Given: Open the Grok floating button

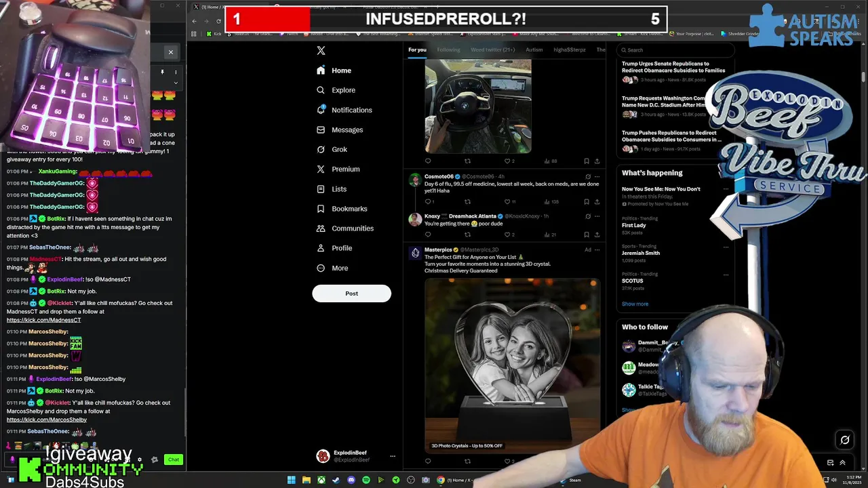Looking at the screenshot, I should point(845,440).
